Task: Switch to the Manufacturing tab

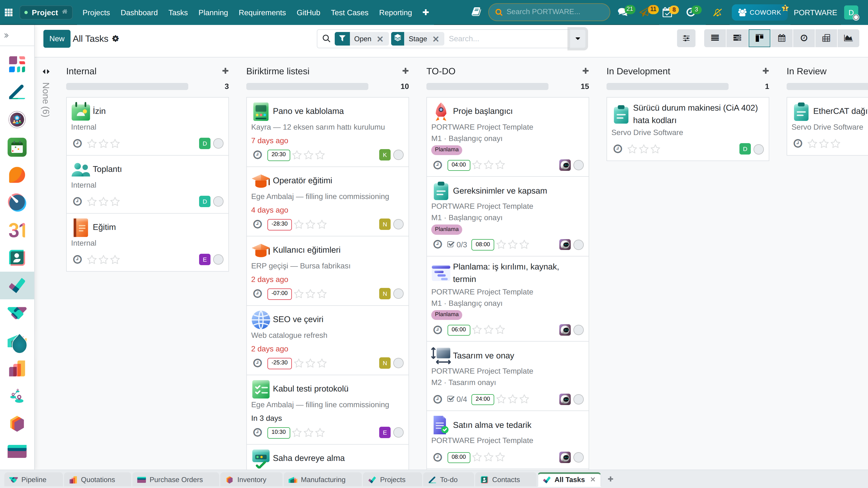Action: click(323, 480)
